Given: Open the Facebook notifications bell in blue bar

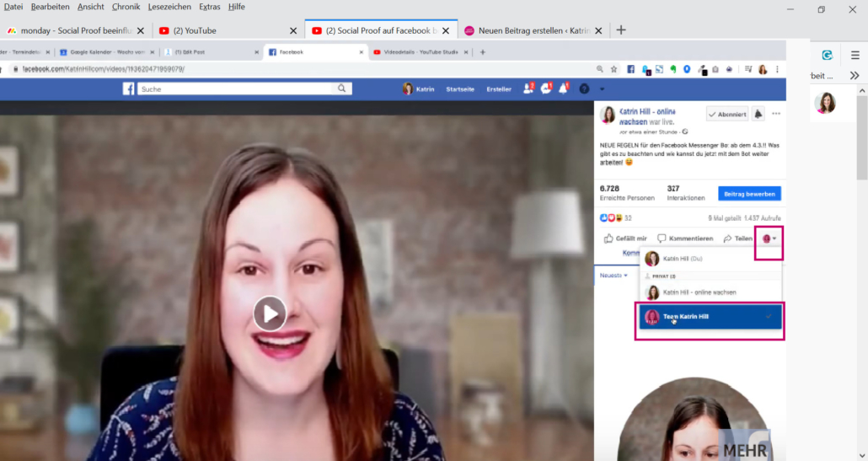Looking at the screenshot, I should coord(564,88).
